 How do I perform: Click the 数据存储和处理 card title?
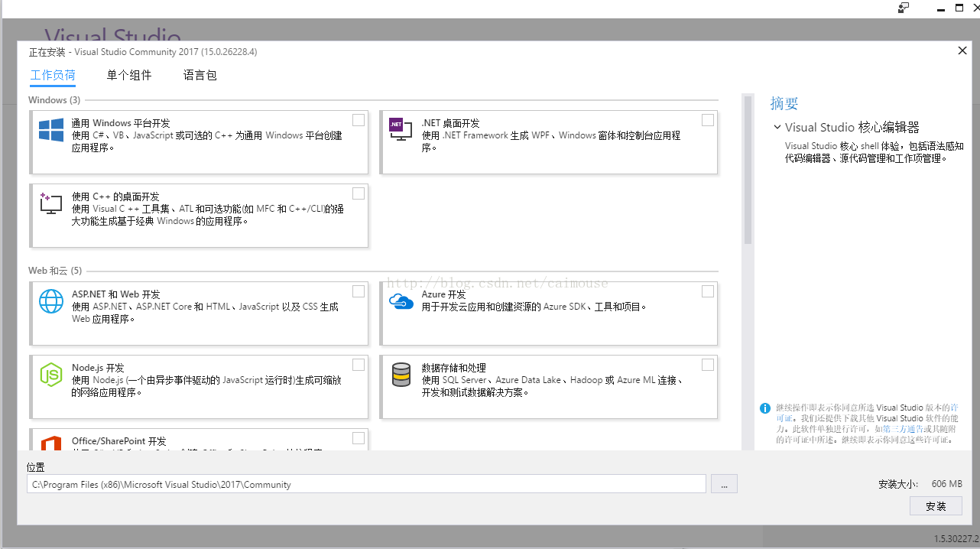pyautogui.click(x=454, y=368)
